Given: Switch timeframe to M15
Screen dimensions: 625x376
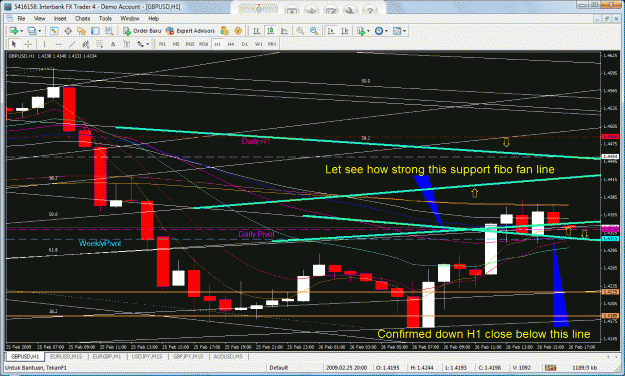Looking at the screenshot, I should coord(190,44).
